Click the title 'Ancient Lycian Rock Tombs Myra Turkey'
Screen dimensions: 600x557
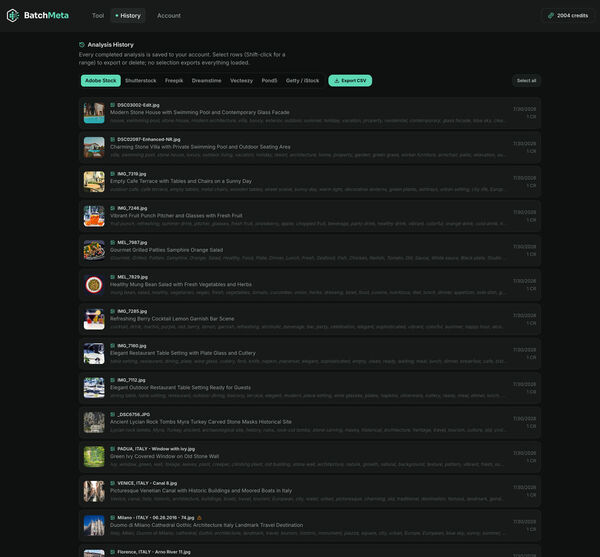(x=201, y=422)
